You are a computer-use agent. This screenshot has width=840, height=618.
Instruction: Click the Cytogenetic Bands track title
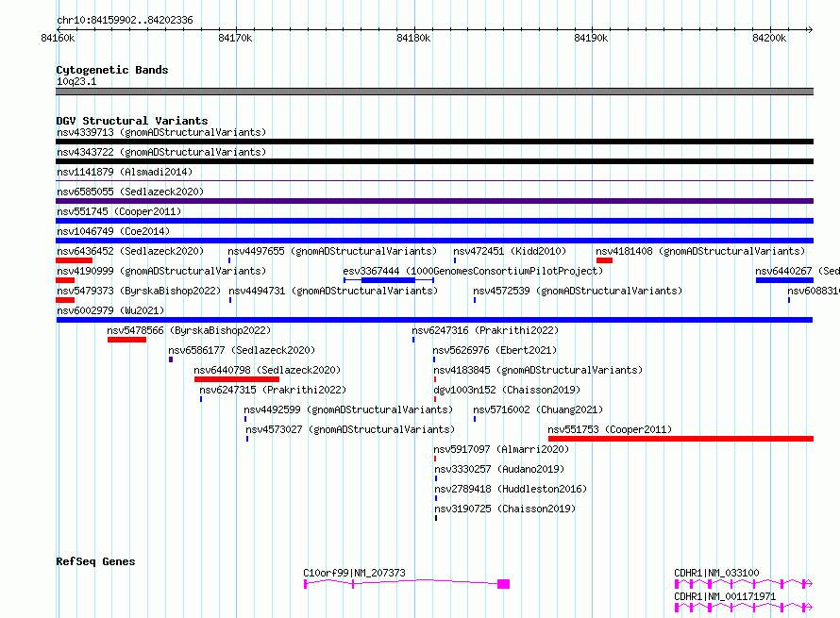[x=112, y=70]
